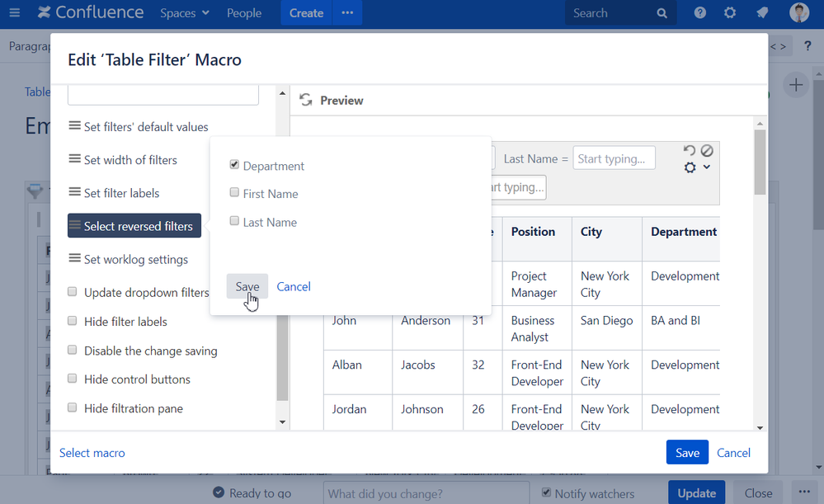Click the editor help question mark
The width and height of the screenshot is (824, 504).
pyautogui.click(x=808, y=46)
